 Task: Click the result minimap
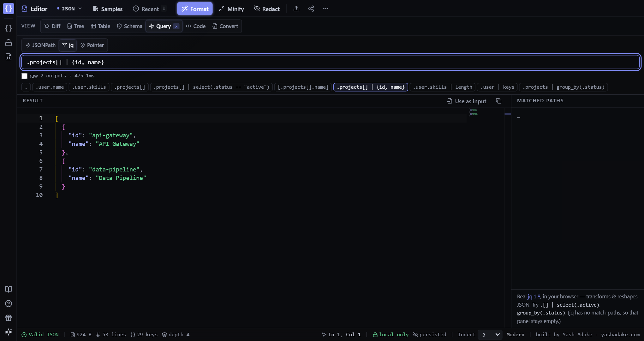[473, 112]
